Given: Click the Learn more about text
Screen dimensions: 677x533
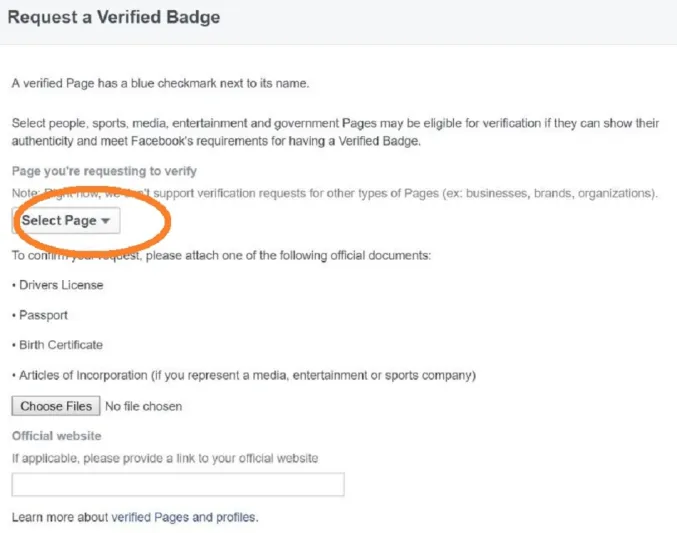Looking at the screenshot, I should [x=59, y=517].
